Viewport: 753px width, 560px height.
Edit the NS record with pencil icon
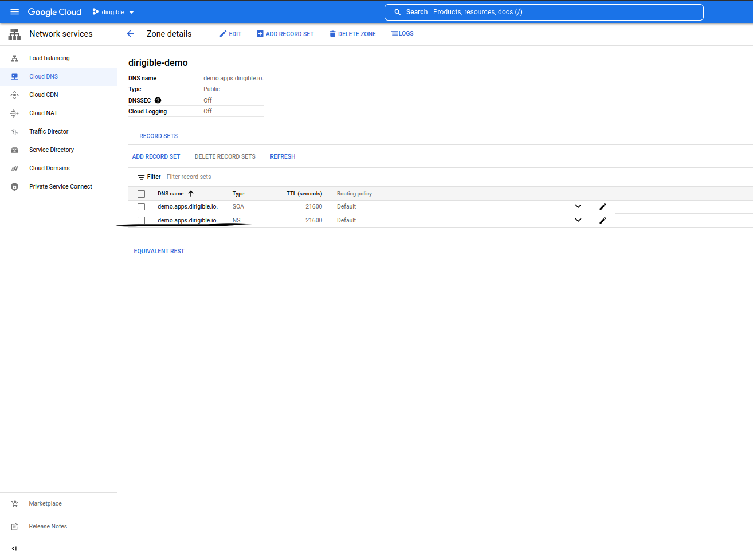click(x=602, y=220)
